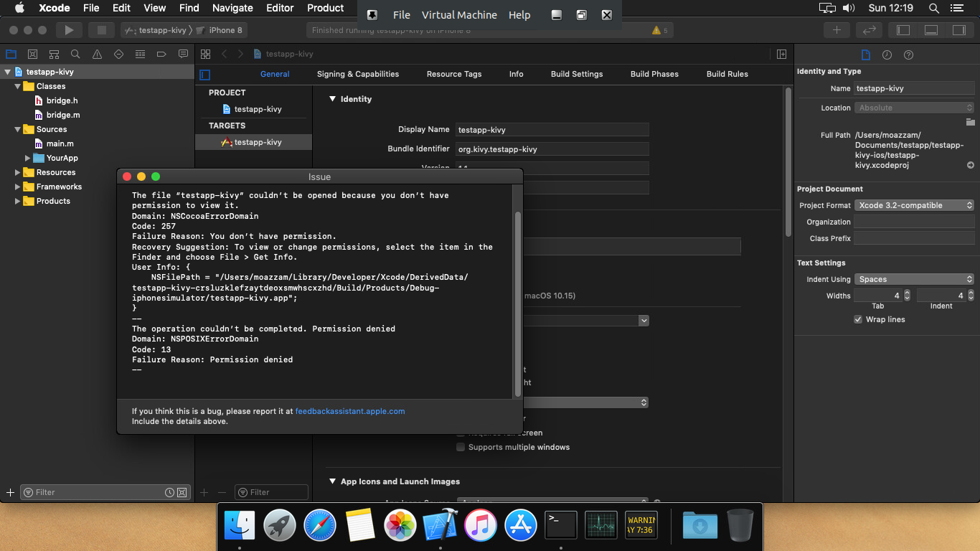Show the Breakpoint navigator tag icon
The image size is (980, 551).
pos(161,54)
